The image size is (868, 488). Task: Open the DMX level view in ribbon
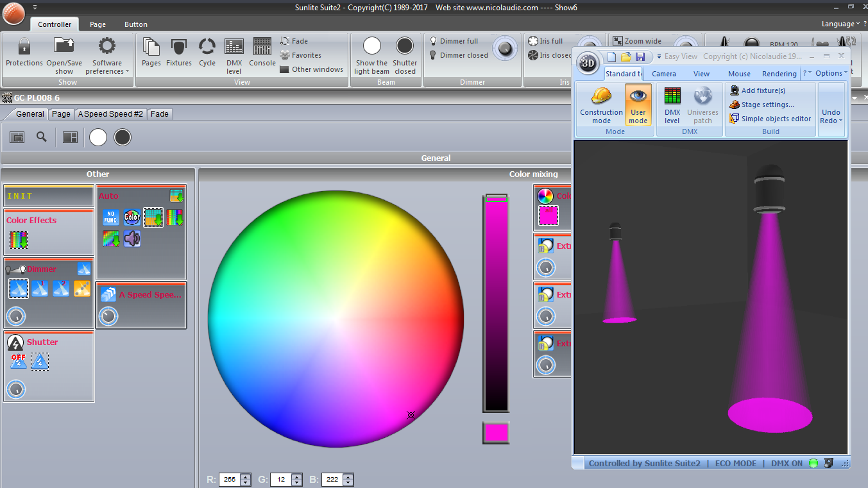pyautogui.click(x=234, y=47)
